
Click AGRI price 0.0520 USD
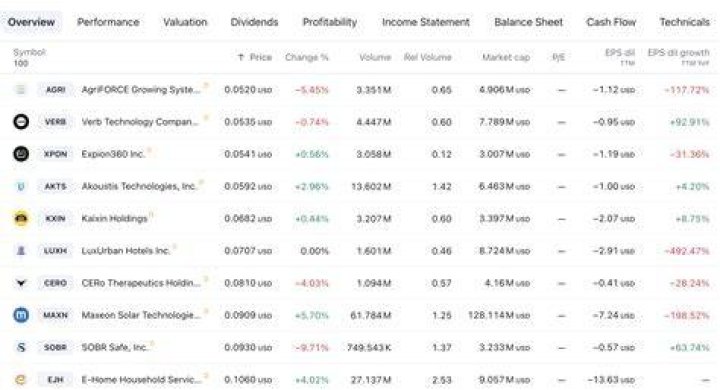(x=248, y=90)
